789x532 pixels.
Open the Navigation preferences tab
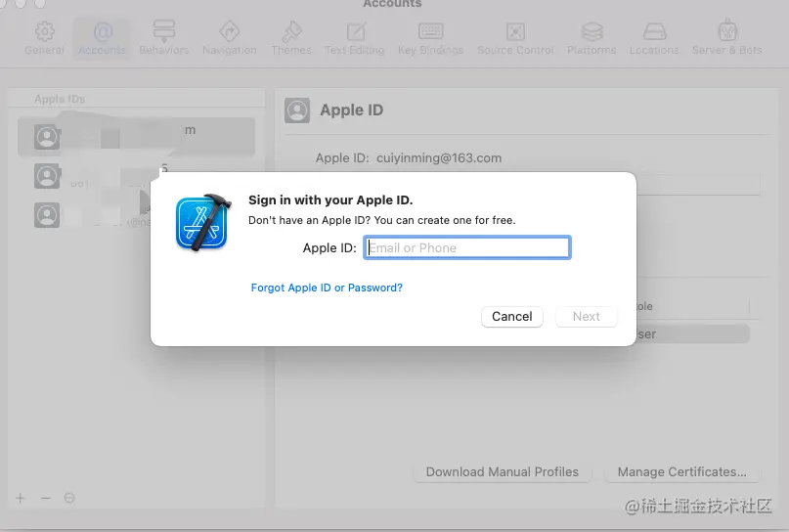click(x=230, y=38)
